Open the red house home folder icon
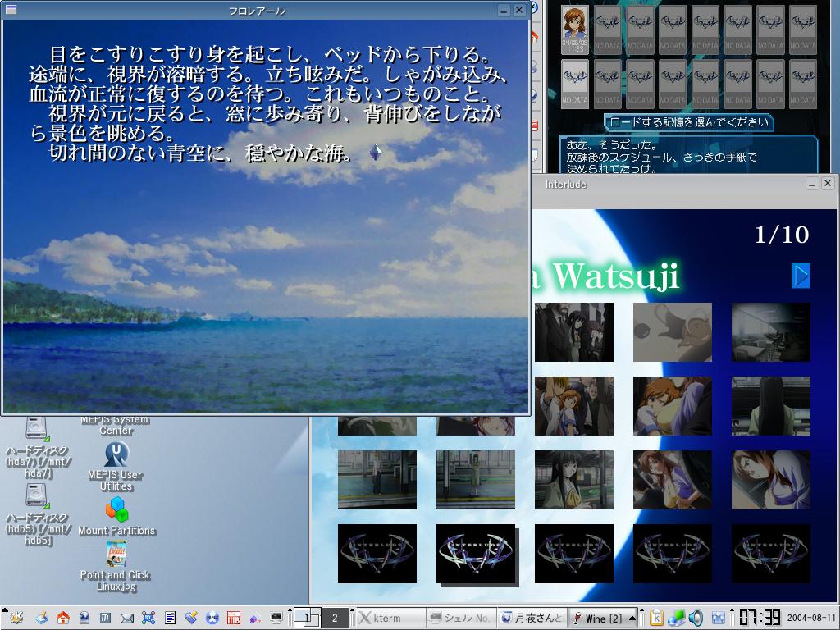Screen dimensions: 840x630 (x=62, y=618)
